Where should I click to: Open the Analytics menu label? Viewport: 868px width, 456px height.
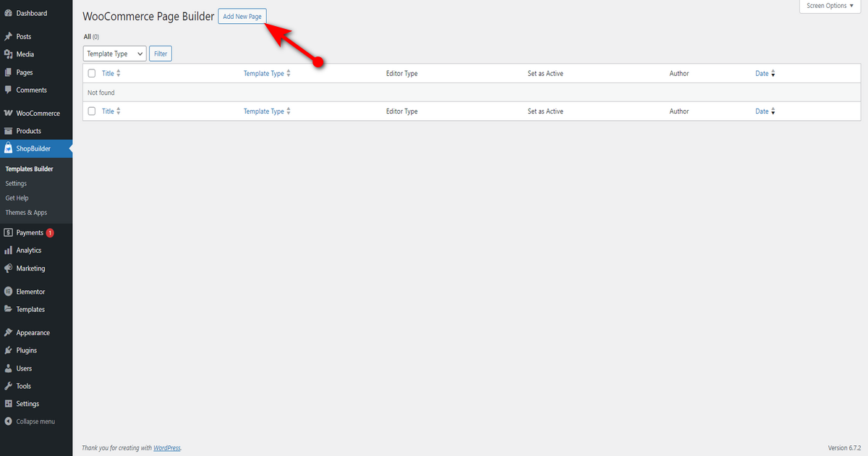coord(29,250)
